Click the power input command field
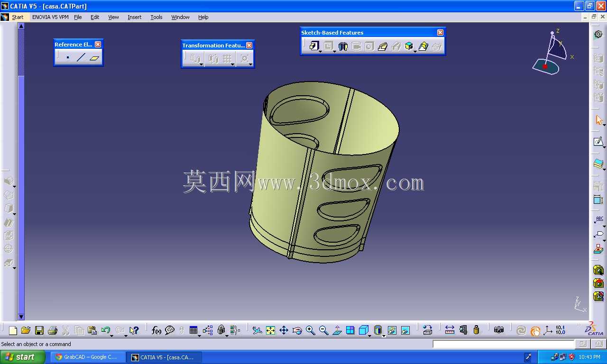Screen dimensions: 607x364 coord(504,344)
